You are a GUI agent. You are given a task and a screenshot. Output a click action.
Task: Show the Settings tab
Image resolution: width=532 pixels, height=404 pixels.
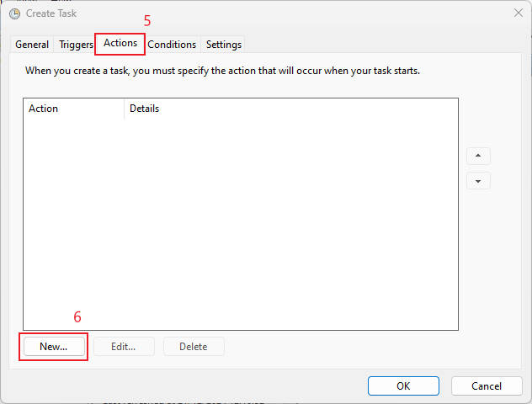224,45
